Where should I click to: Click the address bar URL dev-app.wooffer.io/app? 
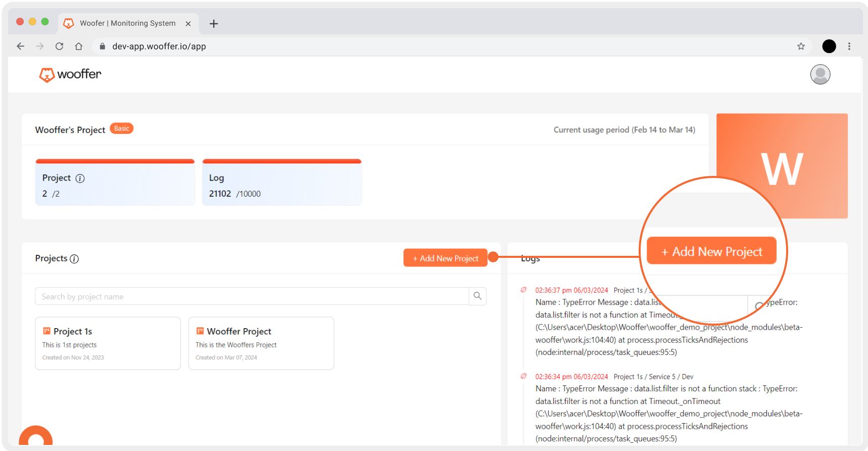[159, 46]
